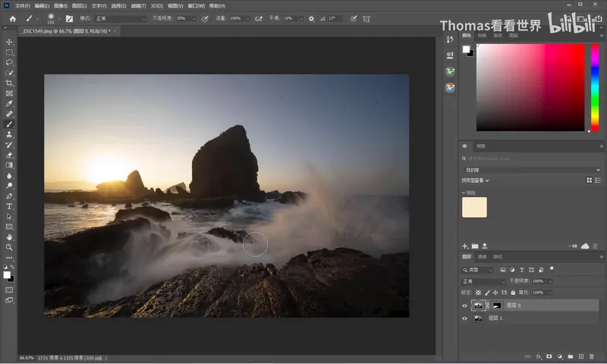Select the Pen tool
The image size is (607, 364).
(x=9, y=196)
